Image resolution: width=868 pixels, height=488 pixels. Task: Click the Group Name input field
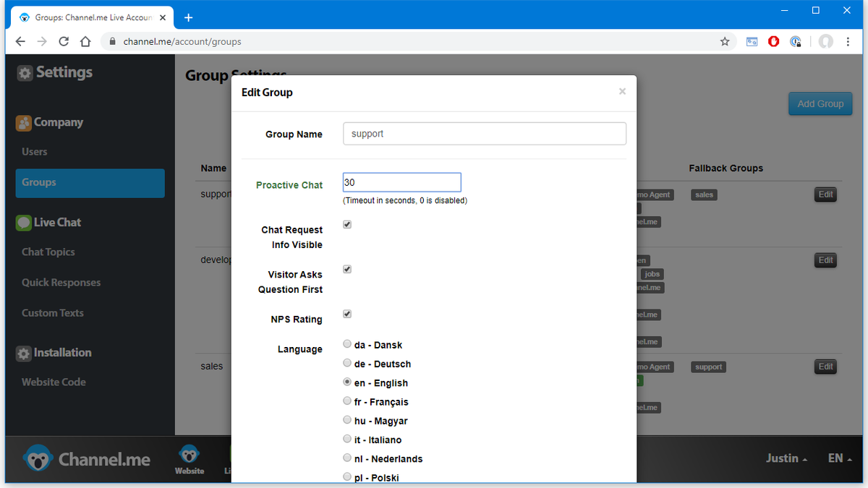(x=485, y=134)
